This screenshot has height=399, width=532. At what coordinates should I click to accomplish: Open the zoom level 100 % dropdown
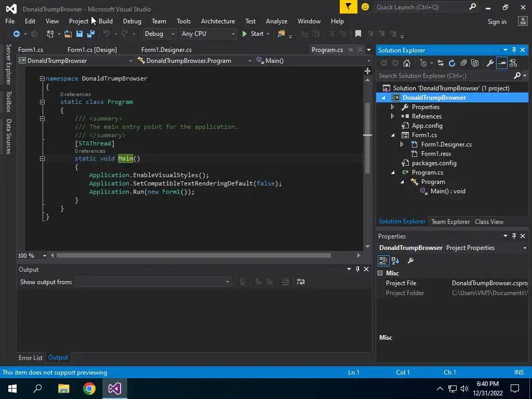coord(44,256)
